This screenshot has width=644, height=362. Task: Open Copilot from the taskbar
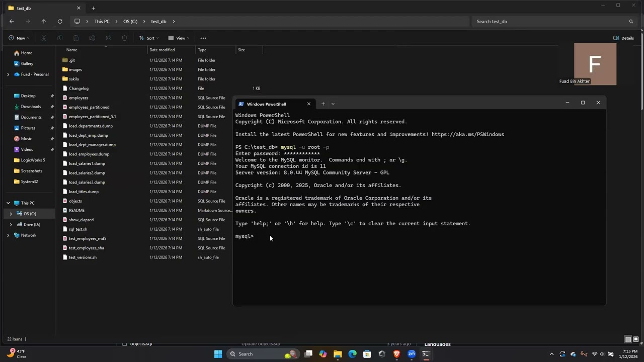click(323, 354)
